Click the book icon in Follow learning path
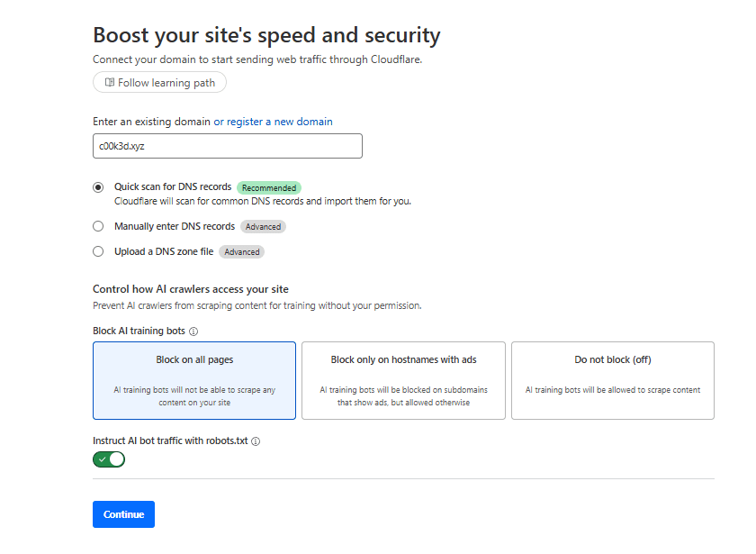Image resolution: width=756 pixels, height=554 pixels. point(109,83)
